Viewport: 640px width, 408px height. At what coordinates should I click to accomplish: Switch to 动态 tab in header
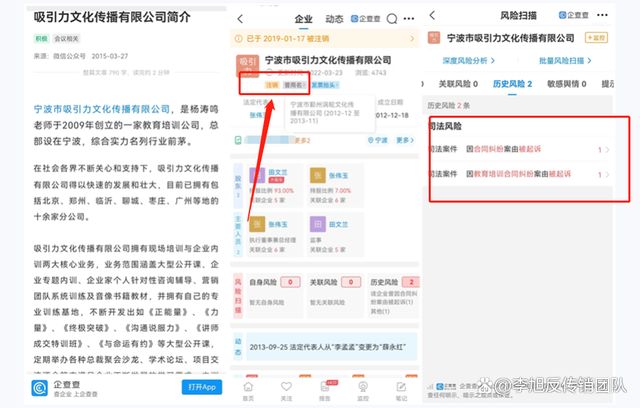point(334,19)
